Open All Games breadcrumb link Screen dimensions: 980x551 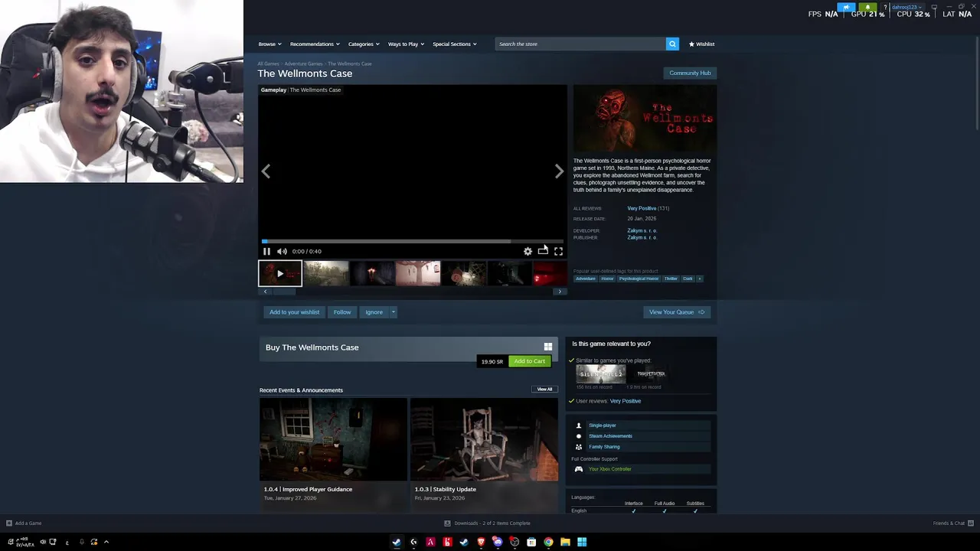coord(268,64)
